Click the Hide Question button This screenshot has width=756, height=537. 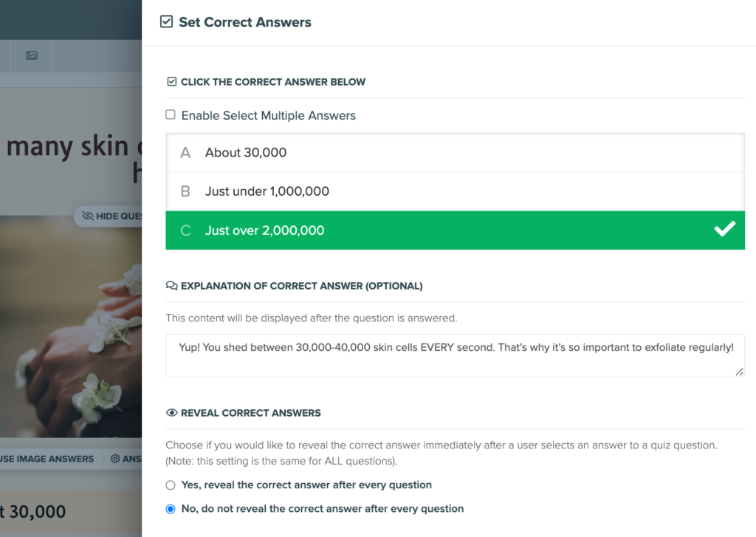108,216
